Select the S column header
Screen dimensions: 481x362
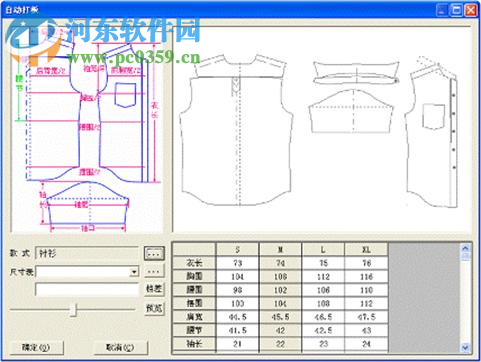pyautogui.click(x=238, y=250)
